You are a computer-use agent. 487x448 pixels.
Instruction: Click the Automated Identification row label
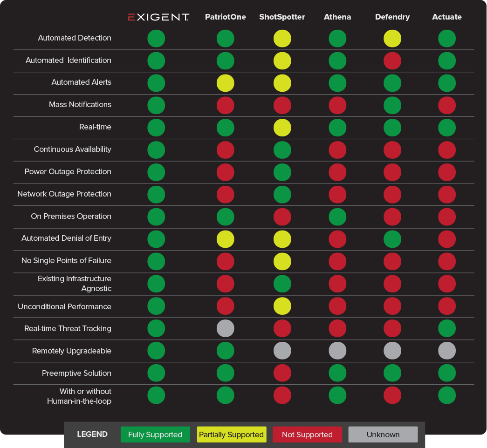pyautogui.click(x=69, y=60)
